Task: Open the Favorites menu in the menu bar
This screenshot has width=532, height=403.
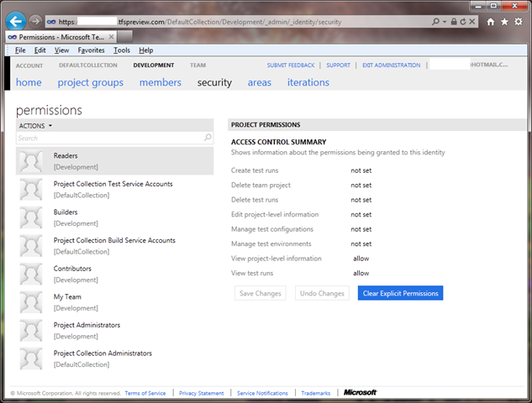Action: click(x=92, y=50)
